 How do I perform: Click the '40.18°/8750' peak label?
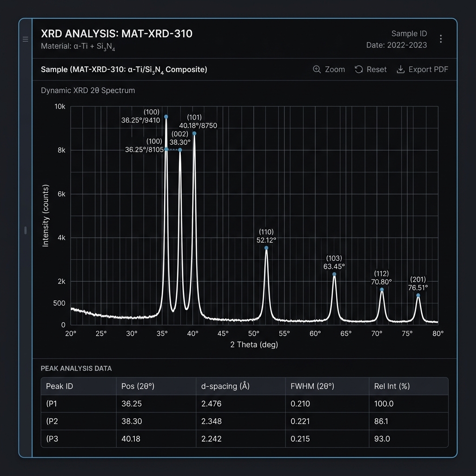point(198,126)
